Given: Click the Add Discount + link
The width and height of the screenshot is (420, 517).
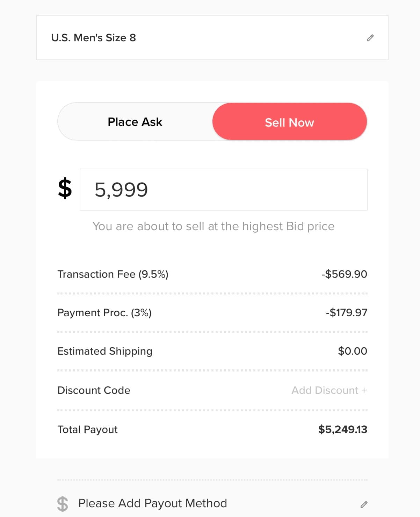Looking at the screenshot, I should coord(329,390).
